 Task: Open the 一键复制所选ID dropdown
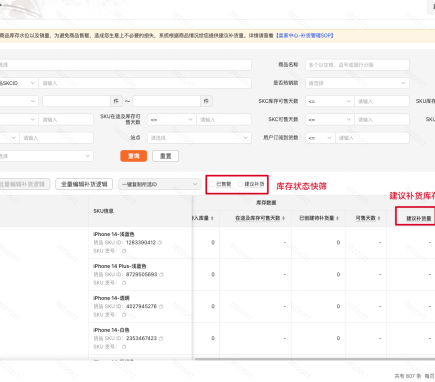click(159, 184)
